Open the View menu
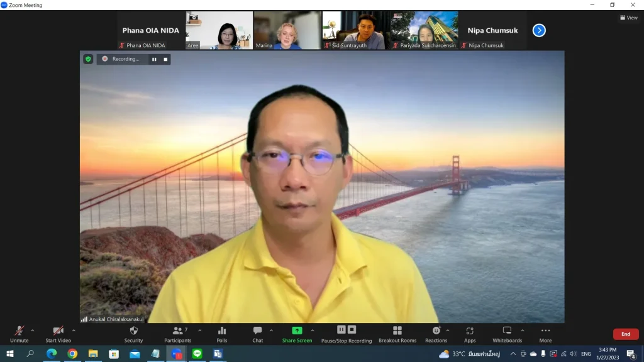This screenshot has height=362, width=644. (628, 18)
